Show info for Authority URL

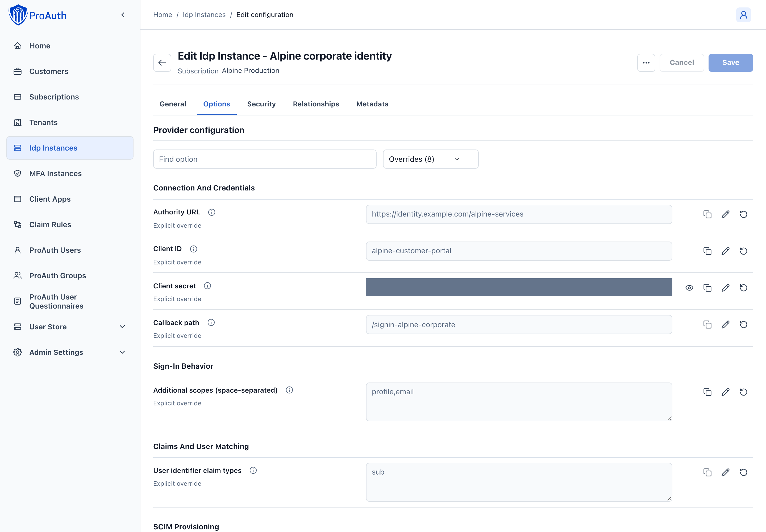[x=212, y=212]
